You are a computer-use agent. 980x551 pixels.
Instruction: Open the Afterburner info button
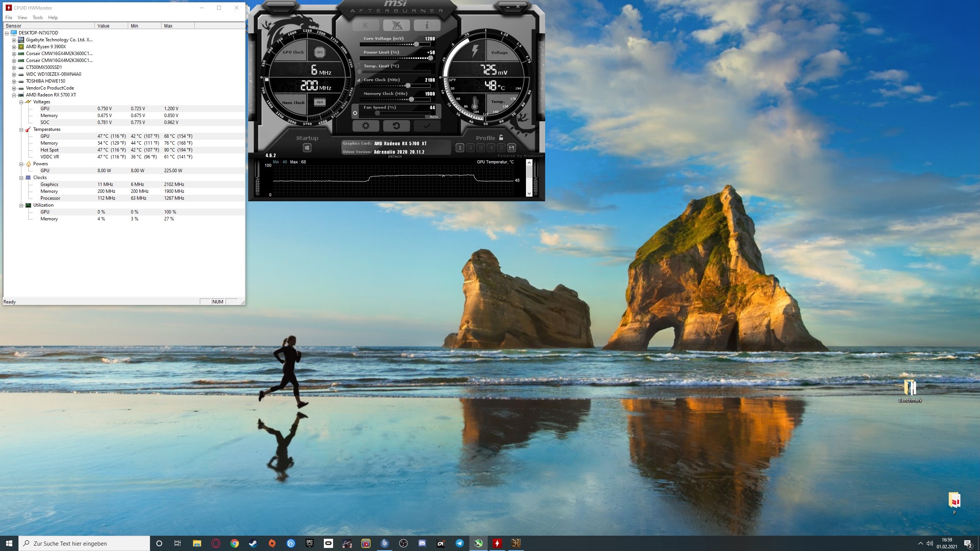427,25
